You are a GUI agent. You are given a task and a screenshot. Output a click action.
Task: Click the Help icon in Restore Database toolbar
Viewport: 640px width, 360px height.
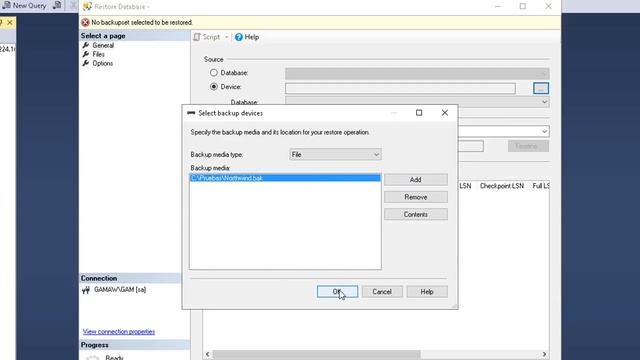239,37
